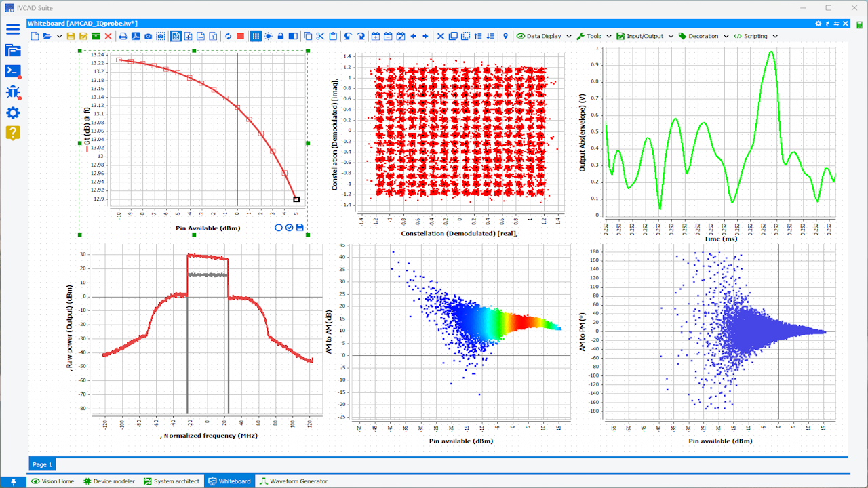The image size is (868, 488).
Task: Open IVCAD settings via the gear icon
Action: [12, 113]
